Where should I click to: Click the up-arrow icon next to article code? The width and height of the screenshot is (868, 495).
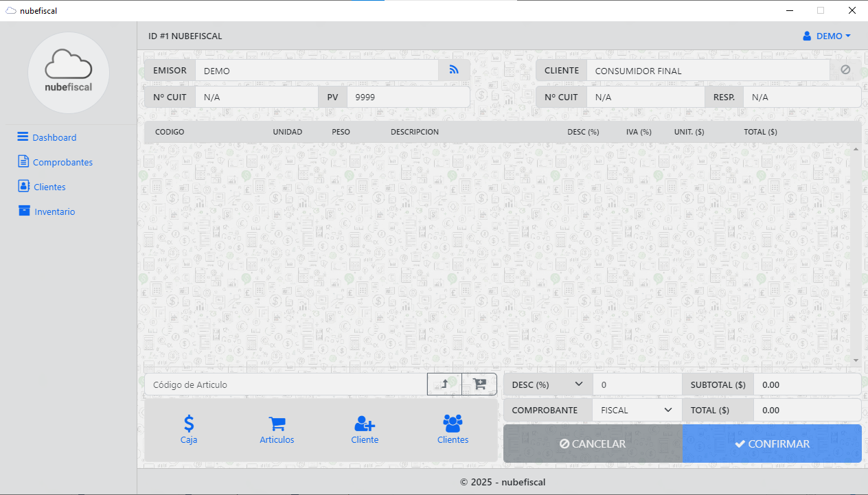[444, 384]
